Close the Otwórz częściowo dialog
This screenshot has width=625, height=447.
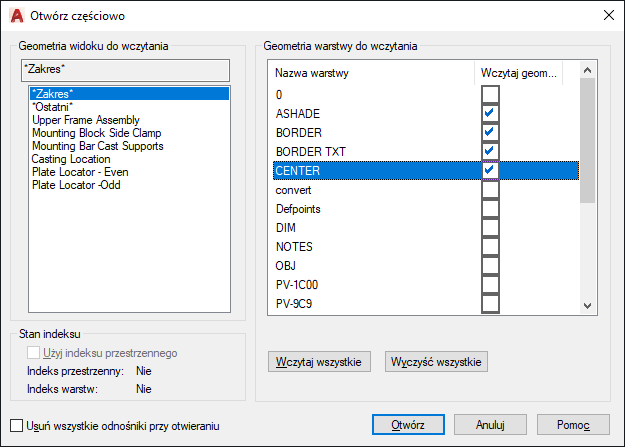pos(607,15)
